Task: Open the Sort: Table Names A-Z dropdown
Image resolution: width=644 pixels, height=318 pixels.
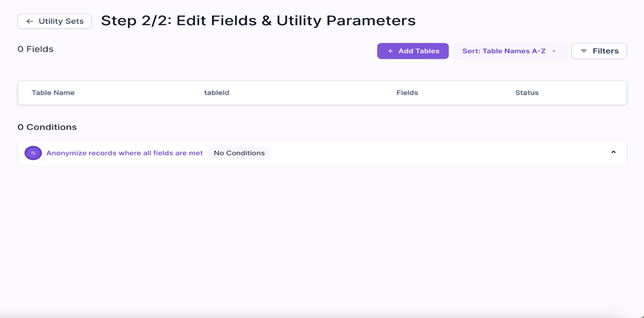Action: pos(510,51)
